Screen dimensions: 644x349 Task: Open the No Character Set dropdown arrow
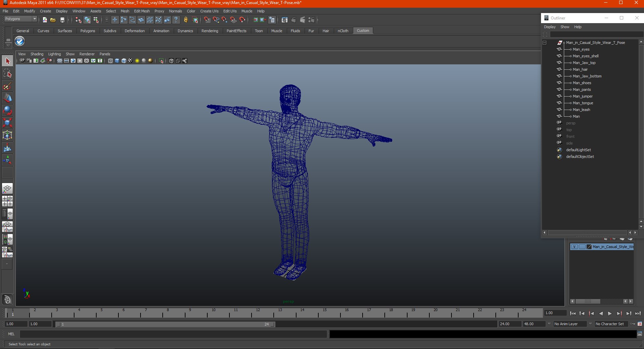click(591, 324)
